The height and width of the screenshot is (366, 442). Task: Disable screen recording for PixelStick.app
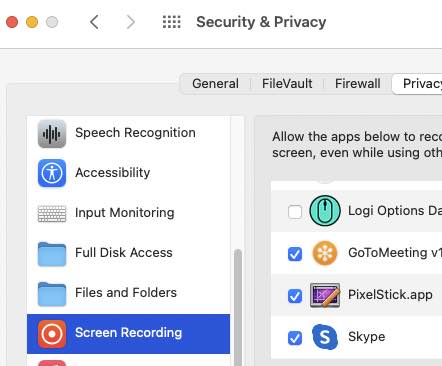pyautogui.click(x=295, y=296)
